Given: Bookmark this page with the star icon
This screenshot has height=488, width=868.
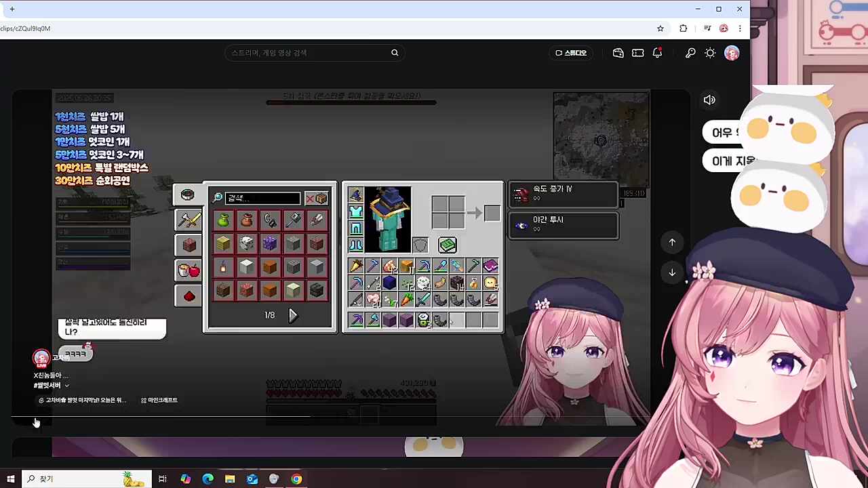Looking at the screenshot, I should (660, 28).
